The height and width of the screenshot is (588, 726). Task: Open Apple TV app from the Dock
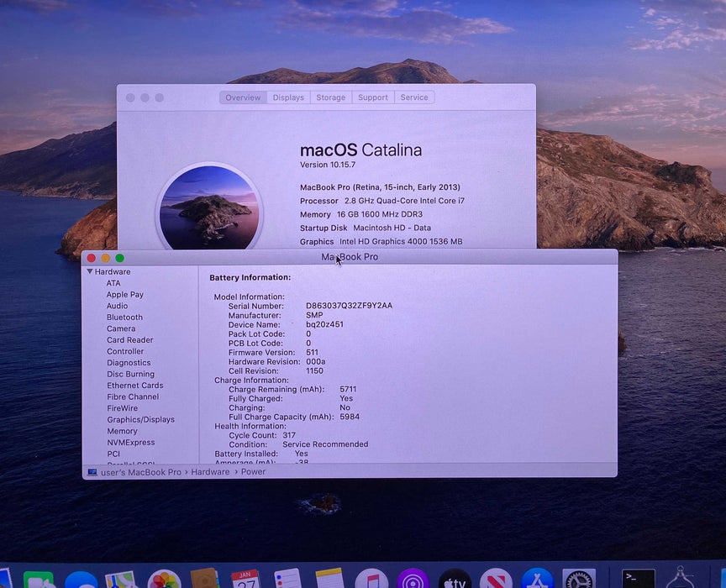point(455,579)
